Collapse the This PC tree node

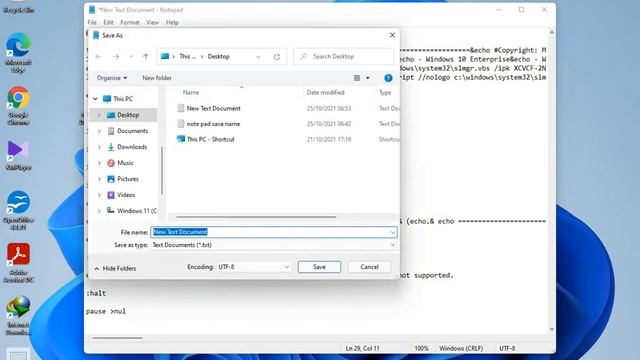(x=95, y=99)
